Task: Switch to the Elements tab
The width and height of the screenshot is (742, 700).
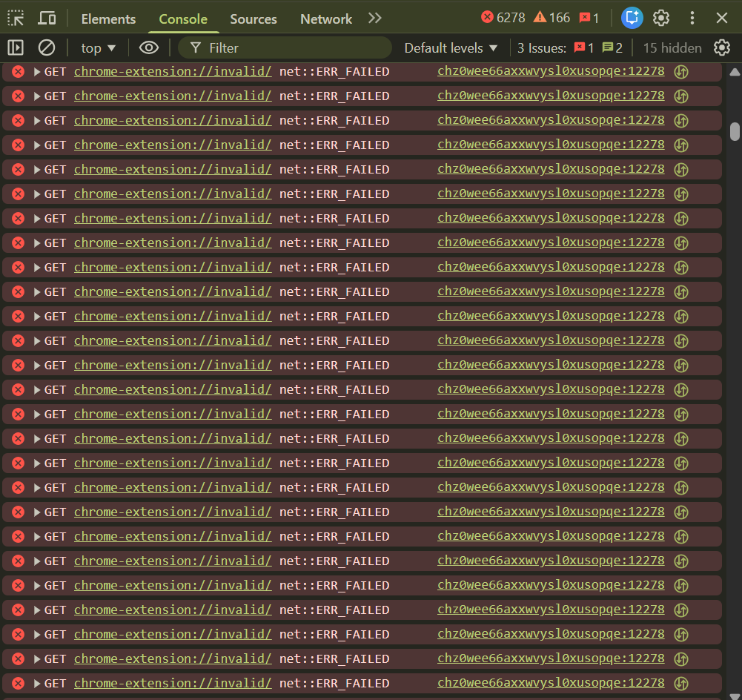Action: pyautogui.click(x=108, y=19)
